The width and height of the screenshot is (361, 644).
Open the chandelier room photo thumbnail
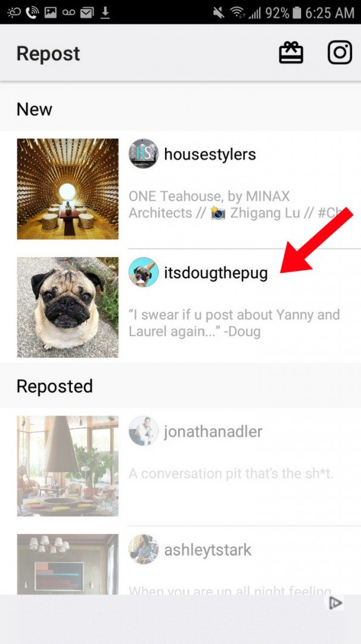(x=68, y=564)
